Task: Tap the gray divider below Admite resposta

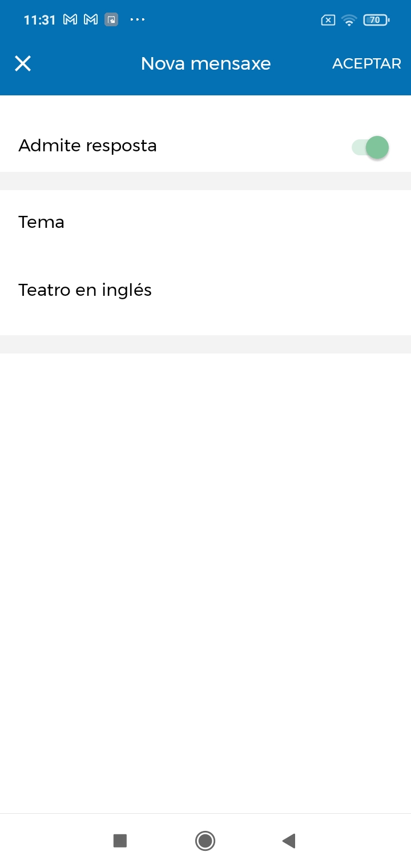Action: point(205,181)
